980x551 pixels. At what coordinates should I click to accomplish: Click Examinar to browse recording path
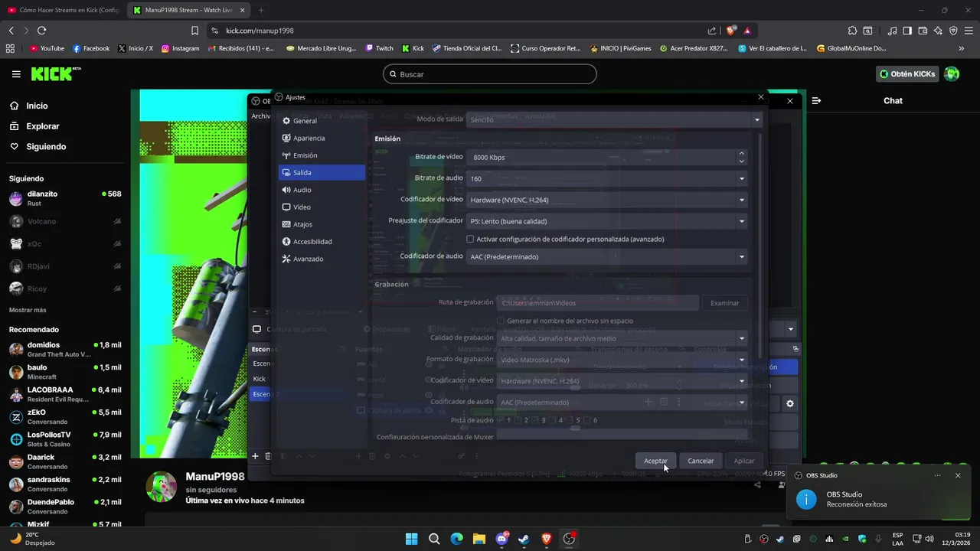pos(724,303)
